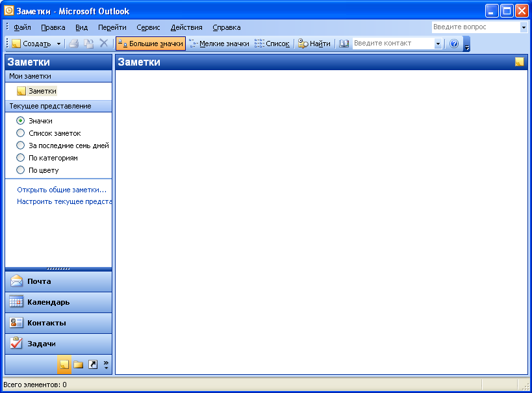Image resolution: width=532 pixels, height=393 pixels.
Task: Click the Shortcuts icon in the navigation strip
Action: click(93, 364)
